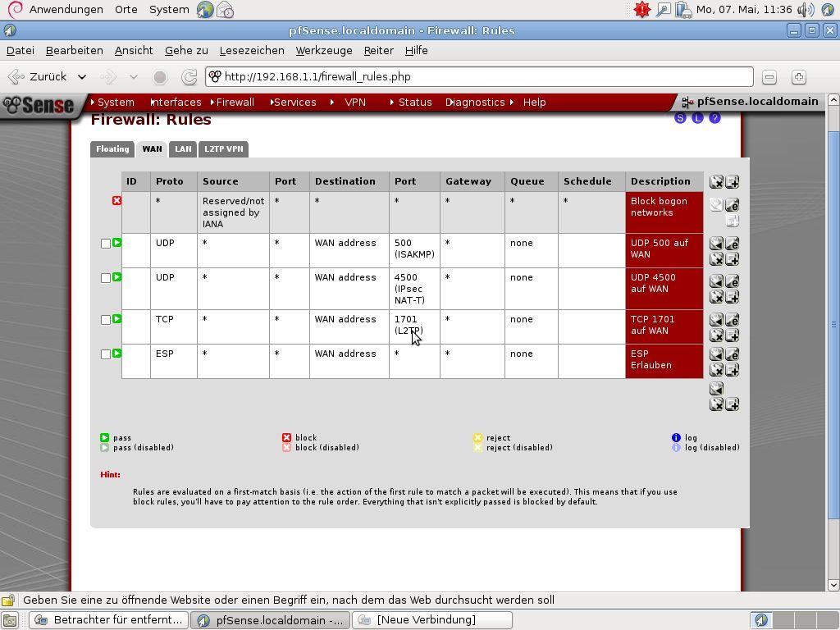Viewport: 840px width, 630px height.
Task: Open the Lesezeichen menu
Action: [252, 51]
